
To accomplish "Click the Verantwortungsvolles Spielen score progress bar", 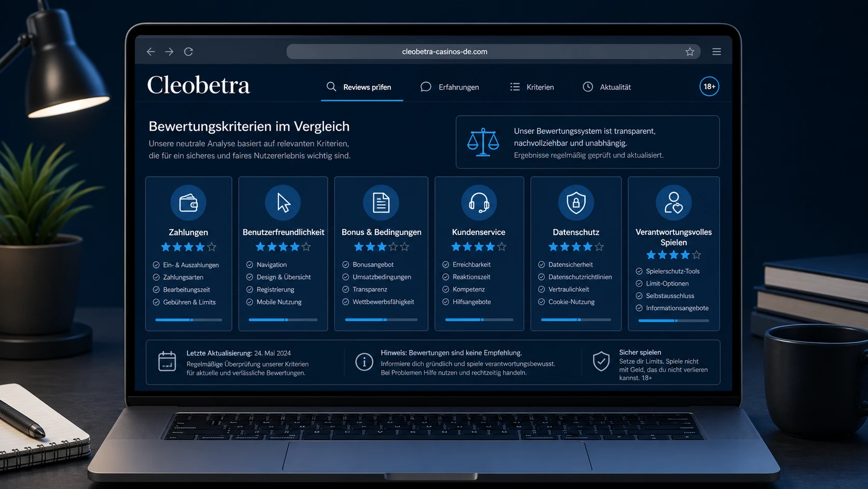I will 674,321.
